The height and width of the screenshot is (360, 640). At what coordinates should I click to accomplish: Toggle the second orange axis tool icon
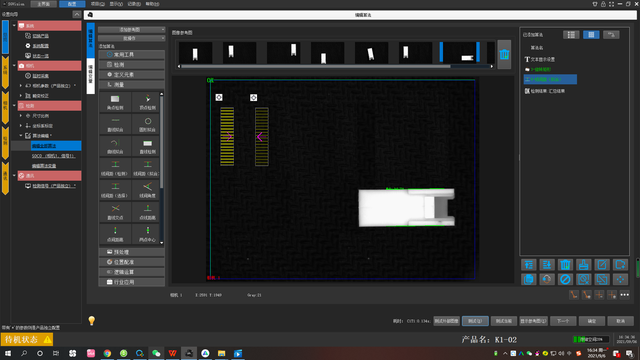click(587, 295)
